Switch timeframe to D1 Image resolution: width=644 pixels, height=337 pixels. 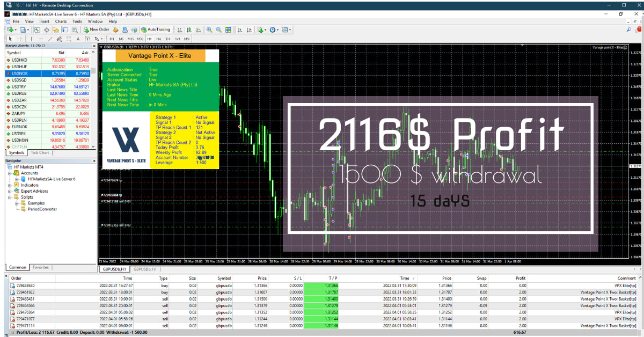(x=168, y=39)
